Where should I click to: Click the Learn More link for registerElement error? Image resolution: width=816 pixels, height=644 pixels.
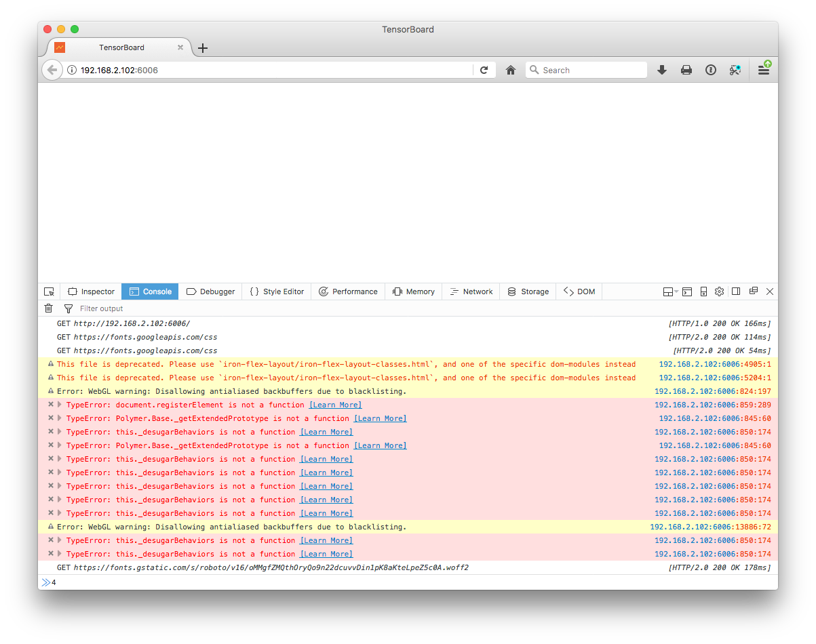pyautogui.click(x=334, y=405)
